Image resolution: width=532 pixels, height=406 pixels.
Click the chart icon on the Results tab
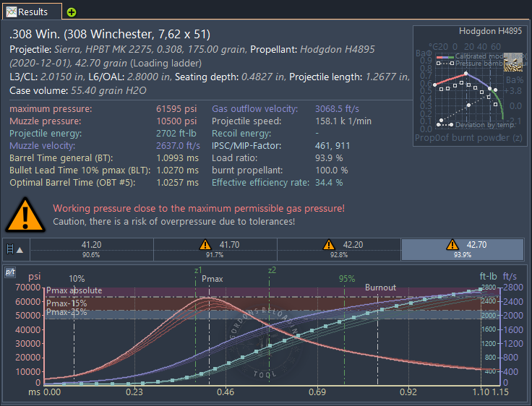[x=11, y=12]
